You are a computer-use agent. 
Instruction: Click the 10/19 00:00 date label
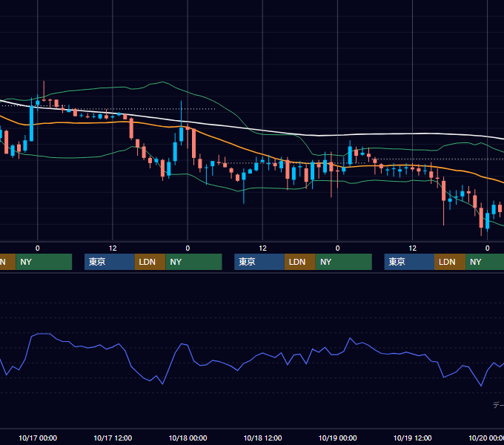[x=337, y=438]
